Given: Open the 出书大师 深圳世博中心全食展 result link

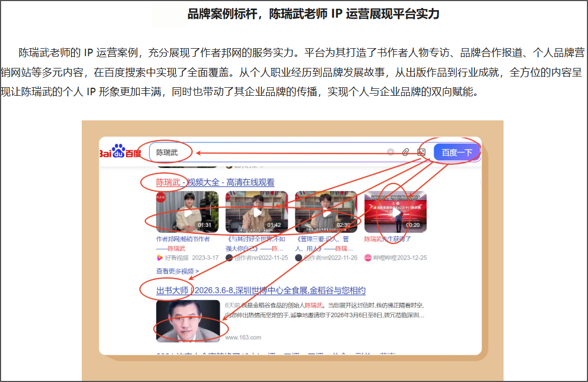Looking at the screenshot, I should [261, 291].
